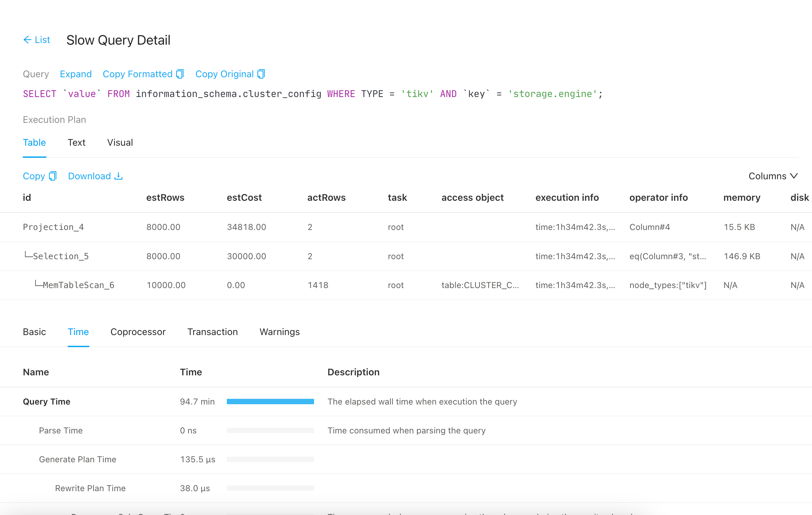Viewport: 812px width, 515px height.
Task: Select the MemTableScan_6 plan row
Action: (78, 285)
